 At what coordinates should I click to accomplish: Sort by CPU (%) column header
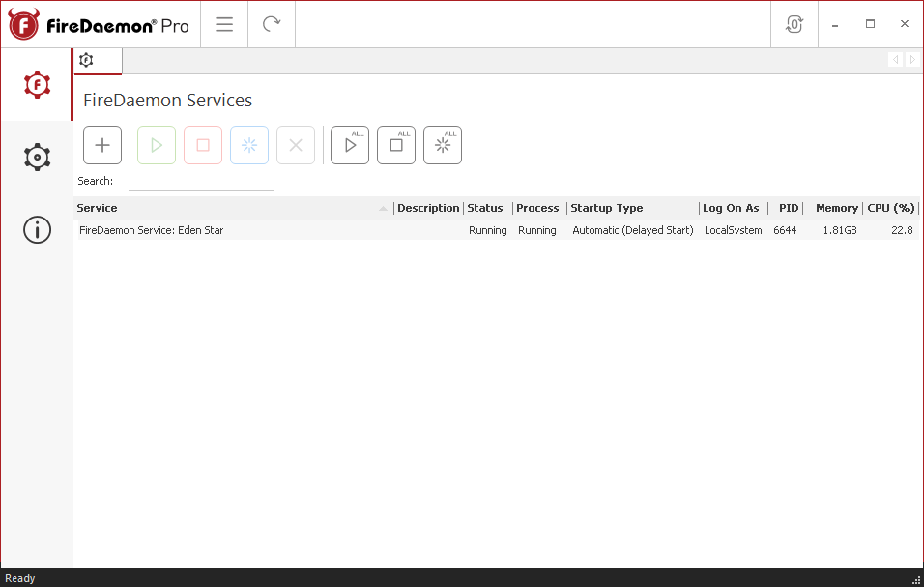(891, 208)
